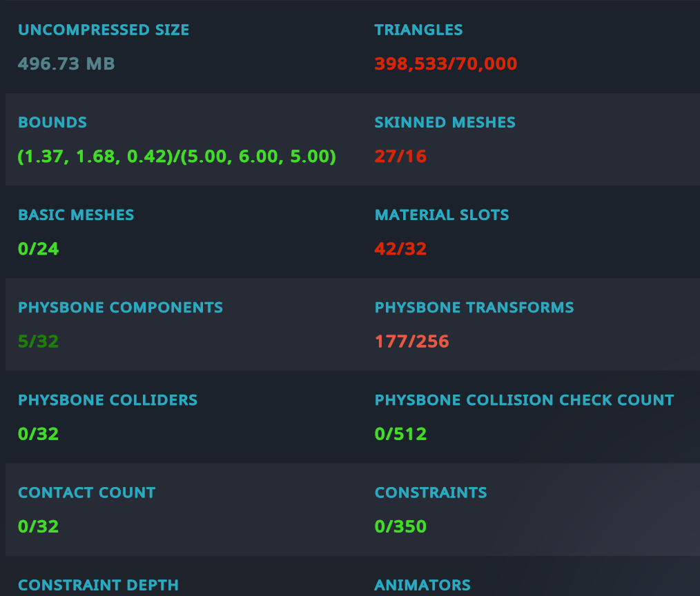
Task: Click the 0/512 collision check value
Action: [x=400, y=434]
